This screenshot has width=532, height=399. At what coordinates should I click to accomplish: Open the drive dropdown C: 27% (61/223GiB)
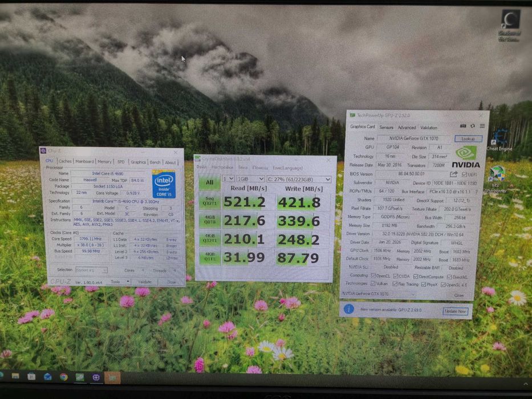coord(299,179)
